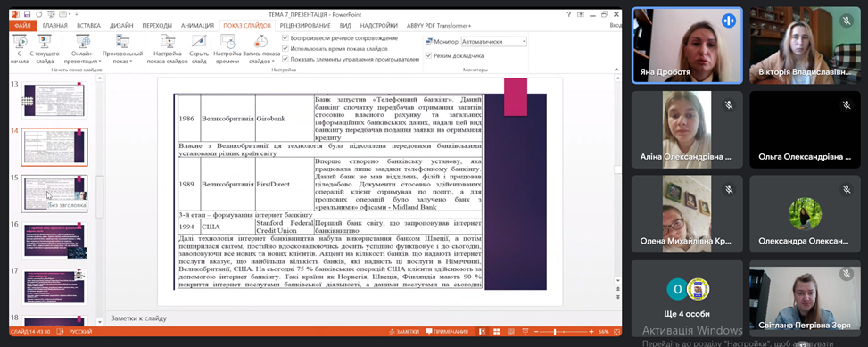This screenshot has height=347, width=868.
Task: Start slideshow from current slide icon
Action: (x=45, y=49)
